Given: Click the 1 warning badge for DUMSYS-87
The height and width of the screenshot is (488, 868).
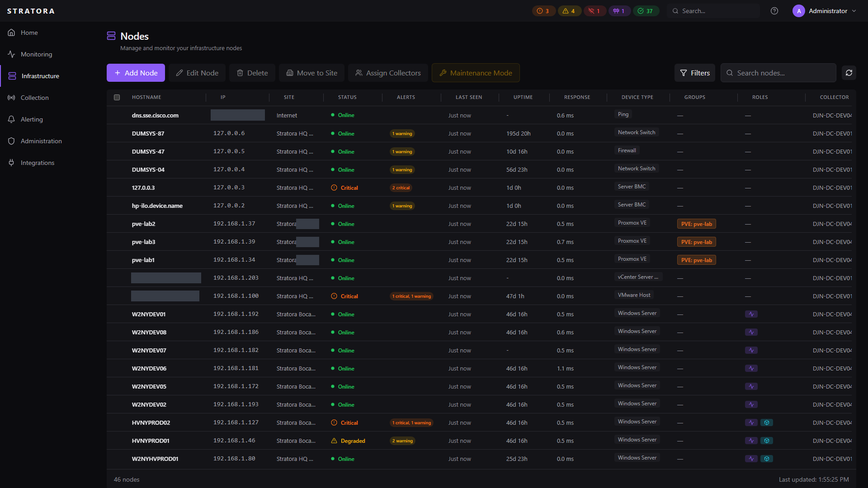Looking at the screenshot, I should tap(402, 134).
